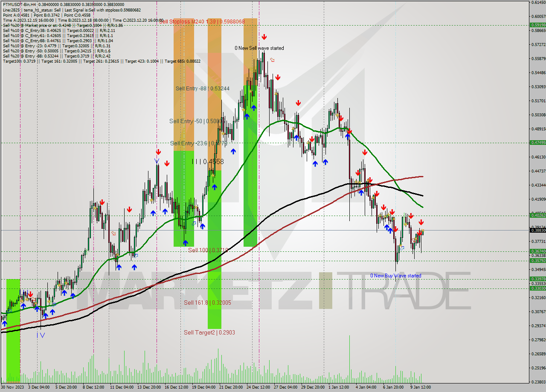Image resolution: width=546 pixels, height=392 pixels.
Task: Click the 0.48915 price axis label
Action: [x=539, y=129]
